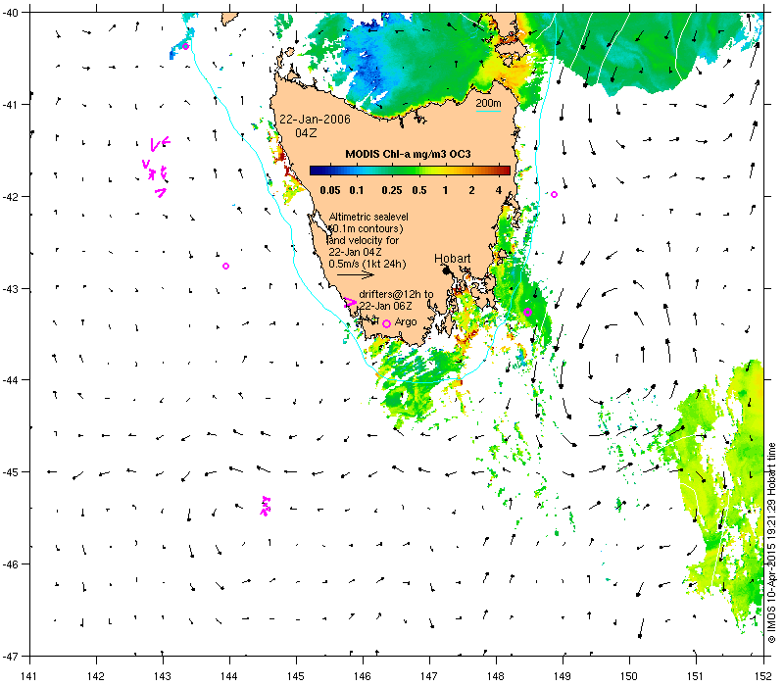Click the magenta drifter arrow legend symbol
The image size is (784, 686).
coord(350,303)
